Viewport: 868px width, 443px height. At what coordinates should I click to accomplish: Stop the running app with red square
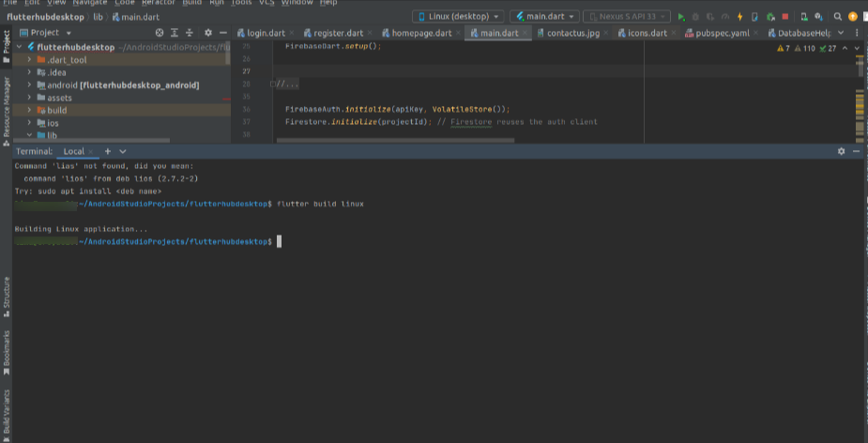pos(784,17)
